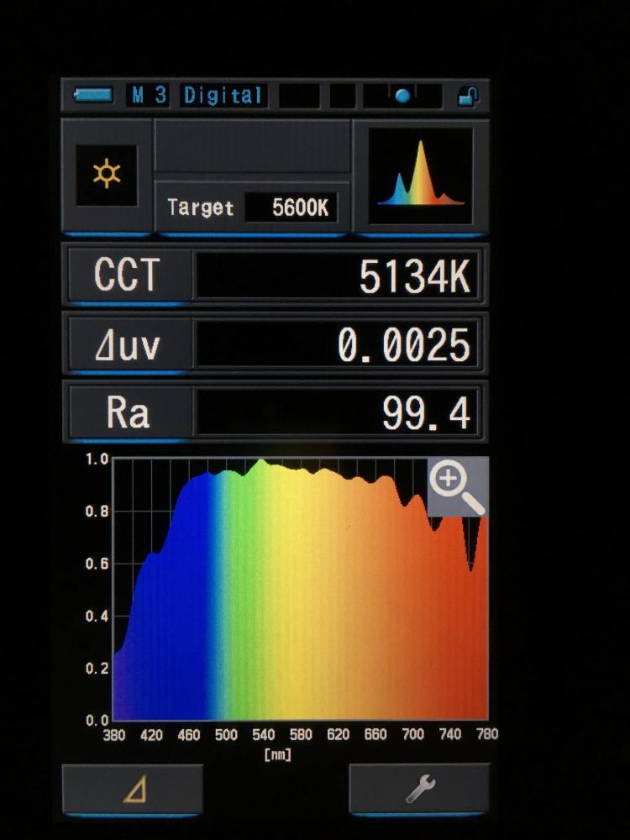Tap the 780 wavelength axis label
The height and width of the screenshot is (840, 630).
[x=487, y=734]
